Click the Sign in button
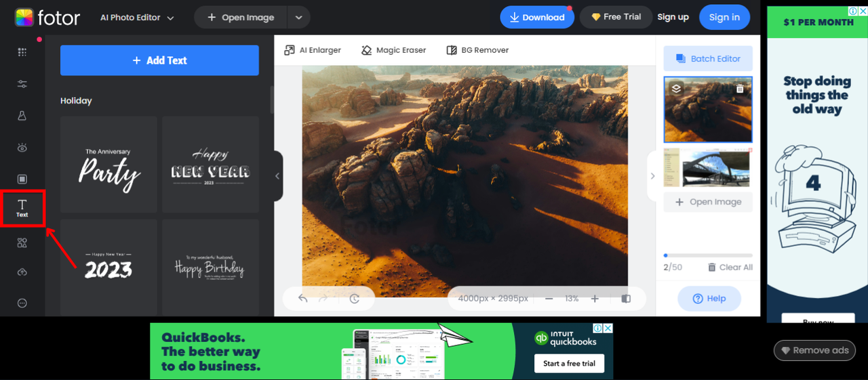 point(724,18)
